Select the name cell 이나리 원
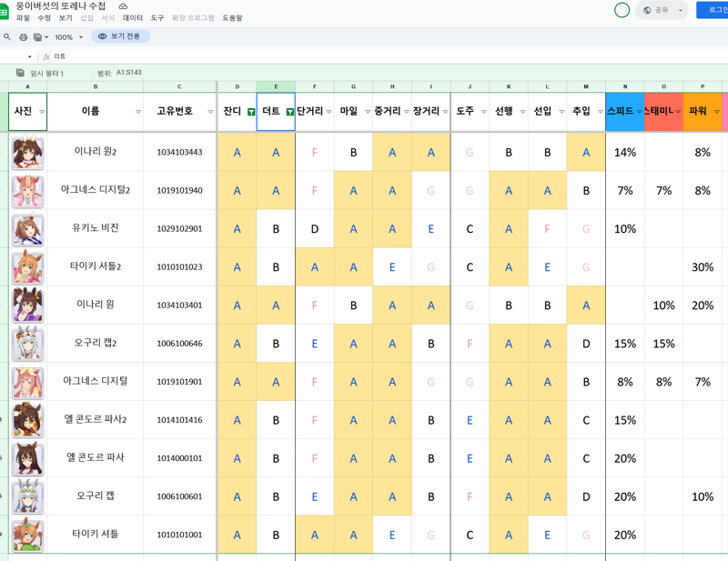 click(96, 305)
